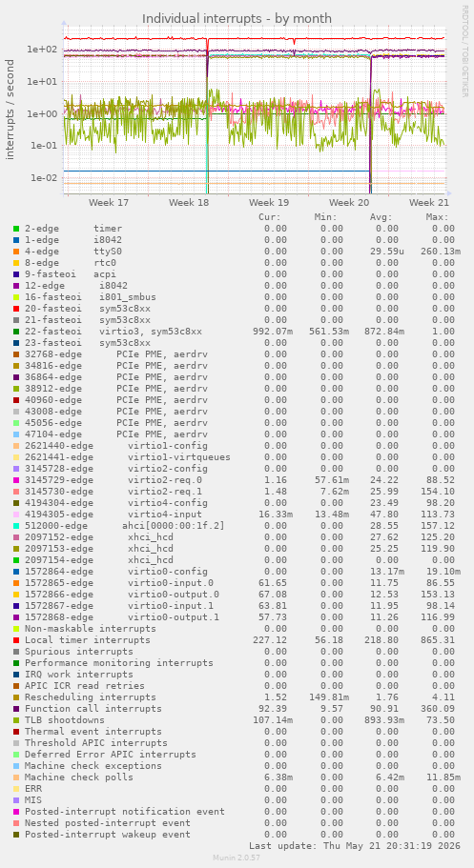
Task: Click the 1e+02 y-axis tick label
Action: tap(42, 50)
